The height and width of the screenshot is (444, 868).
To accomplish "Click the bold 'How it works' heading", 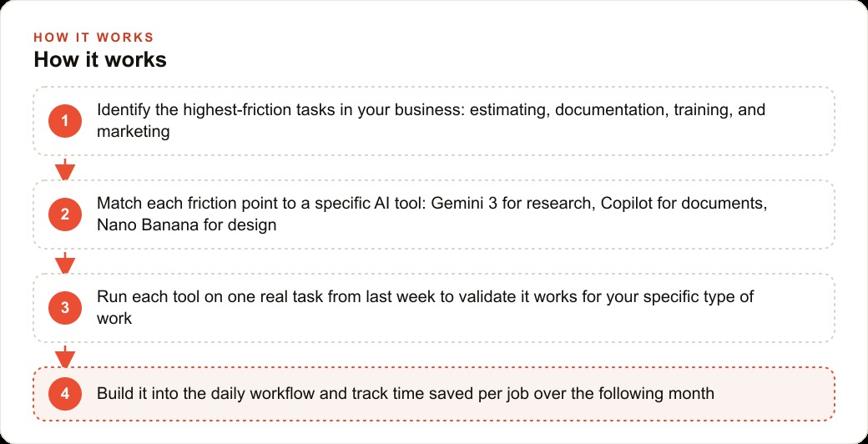I will [100, 59].
